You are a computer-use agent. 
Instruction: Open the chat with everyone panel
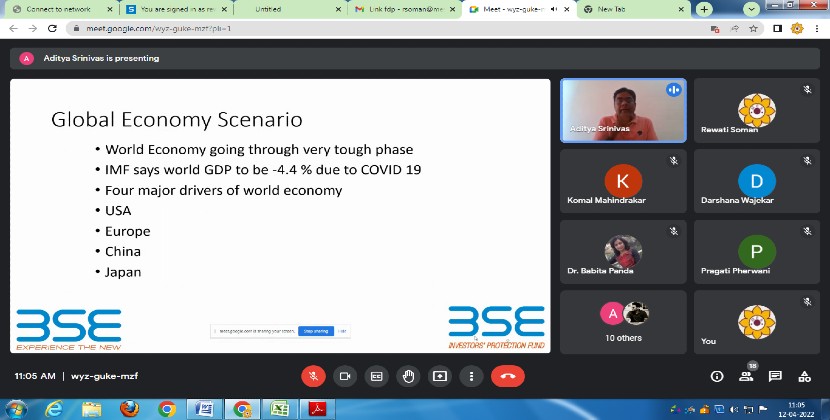click(x=774, y=376)
